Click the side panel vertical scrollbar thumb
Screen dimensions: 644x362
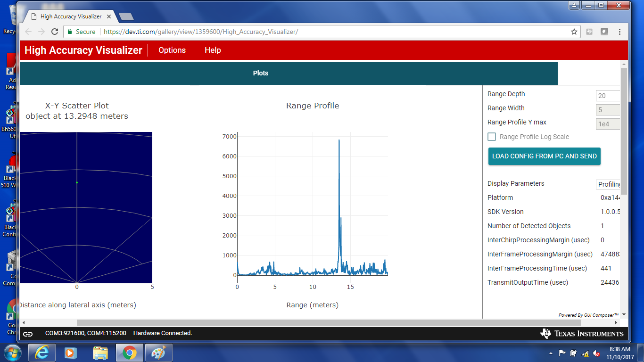coord(624,131)
